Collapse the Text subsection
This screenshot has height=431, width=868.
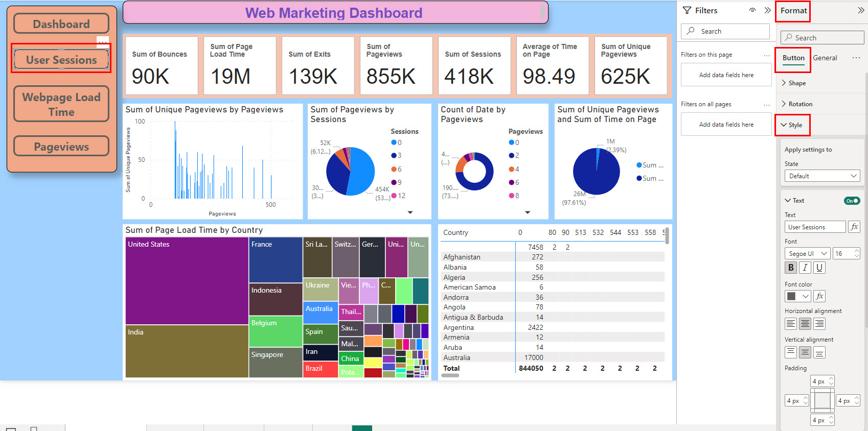point(794,201)
